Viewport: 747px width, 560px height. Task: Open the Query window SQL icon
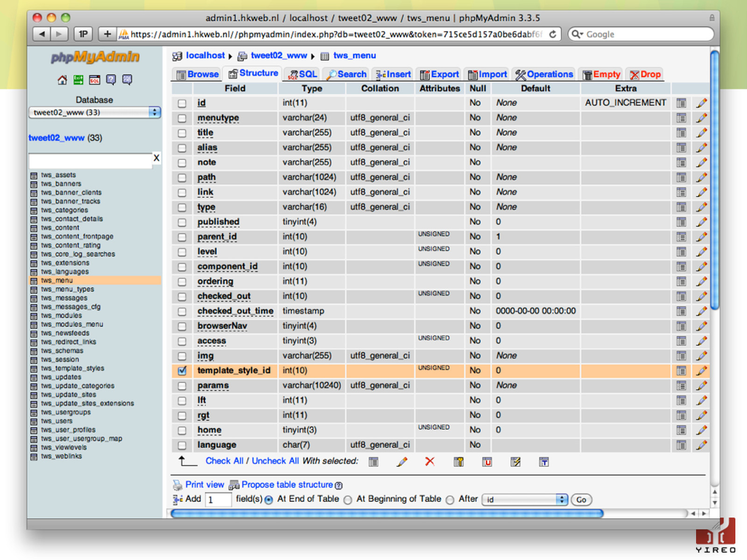[x=95, y=80]
